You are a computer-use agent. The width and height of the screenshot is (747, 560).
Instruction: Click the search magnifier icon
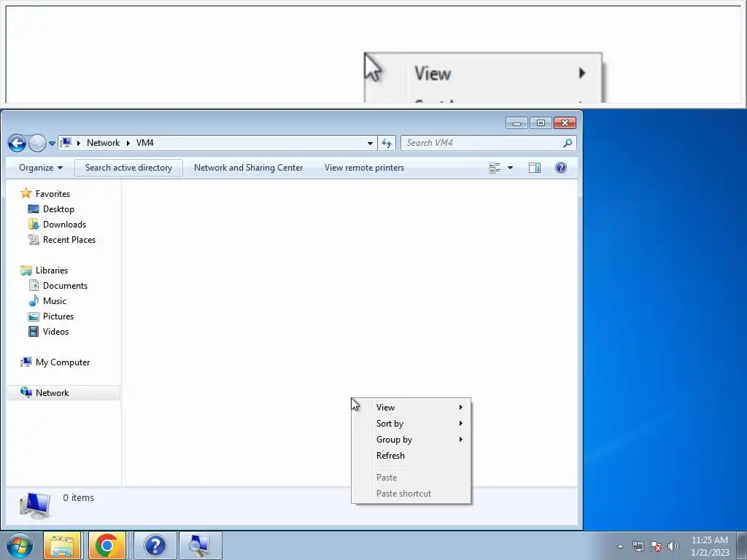(x=568, y=143)
